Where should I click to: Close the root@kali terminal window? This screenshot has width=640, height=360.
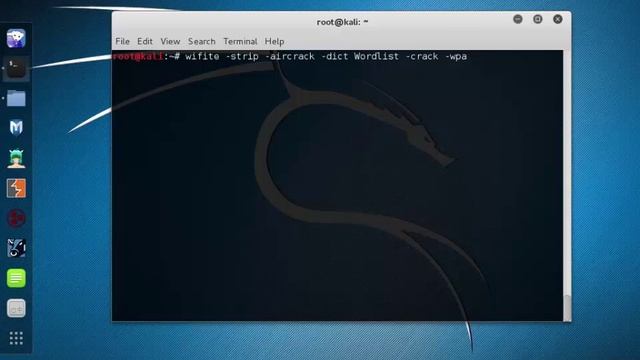(558, 19)
